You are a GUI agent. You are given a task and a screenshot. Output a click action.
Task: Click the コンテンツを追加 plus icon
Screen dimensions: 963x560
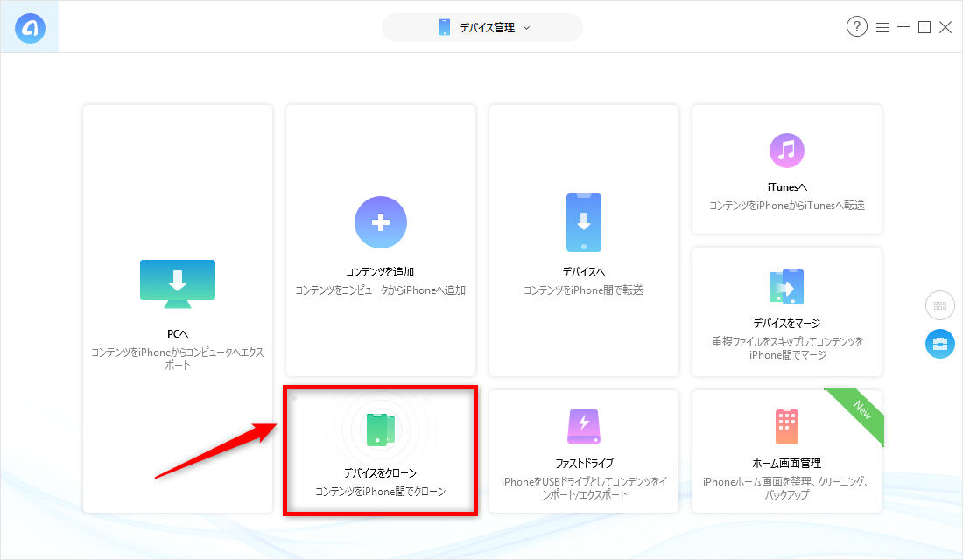pyautogui.click(x=381, y=222)
